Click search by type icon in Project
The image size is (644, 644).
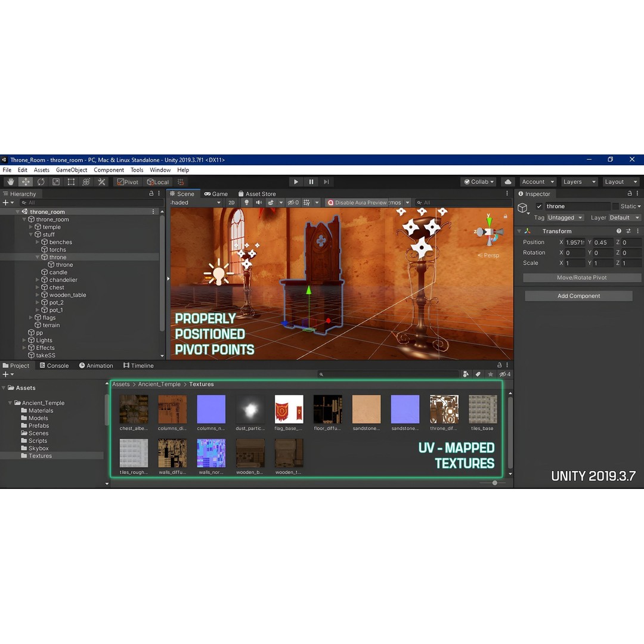click(x=466, y=374)
